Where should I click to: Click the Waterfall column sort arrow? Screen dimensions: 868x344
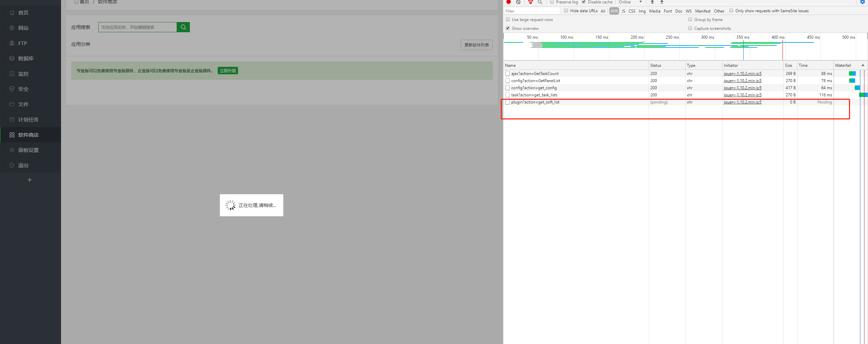click(x=863, y=65)
